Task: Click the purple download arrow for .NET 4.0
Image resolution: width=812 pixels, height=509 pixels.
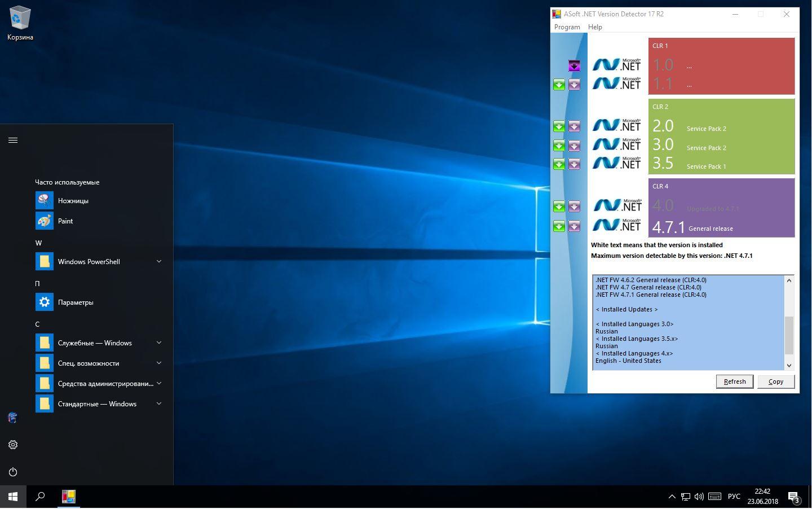Action: (x=574, y=207)
